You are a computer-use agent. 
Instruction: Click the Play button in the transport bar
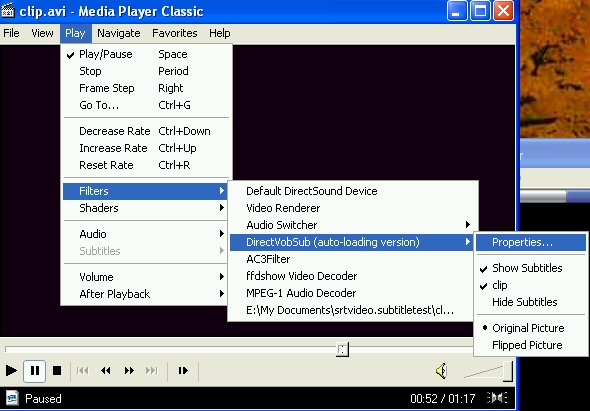[x=11, y=371]
